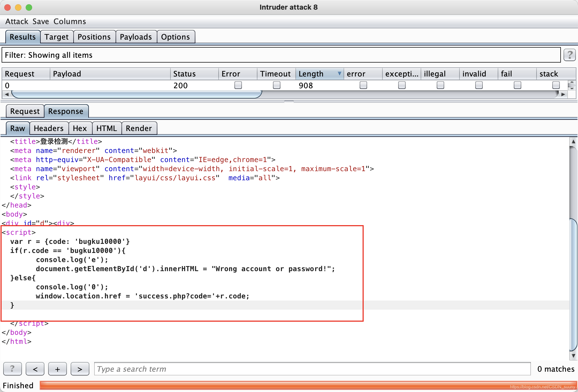
Task: Toggle illegal checkbox in row 0
Action: coord(440,85)
